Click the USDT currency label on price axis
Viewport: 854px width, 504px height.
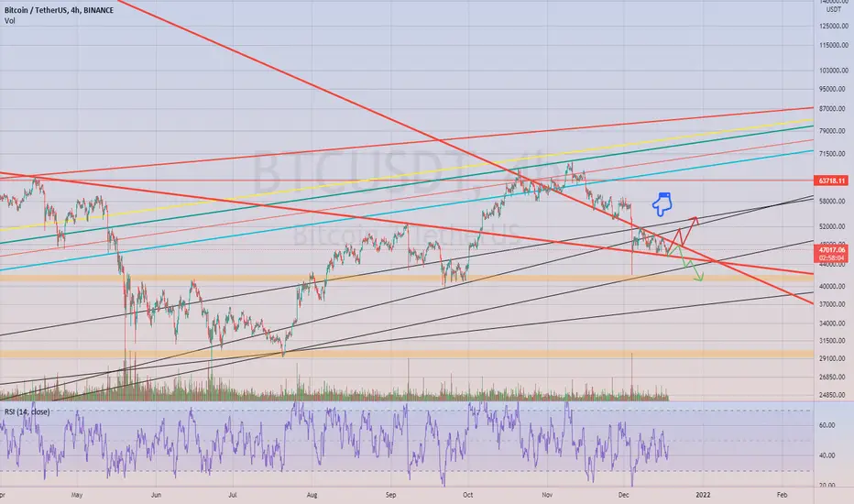[x=833, y=9]
